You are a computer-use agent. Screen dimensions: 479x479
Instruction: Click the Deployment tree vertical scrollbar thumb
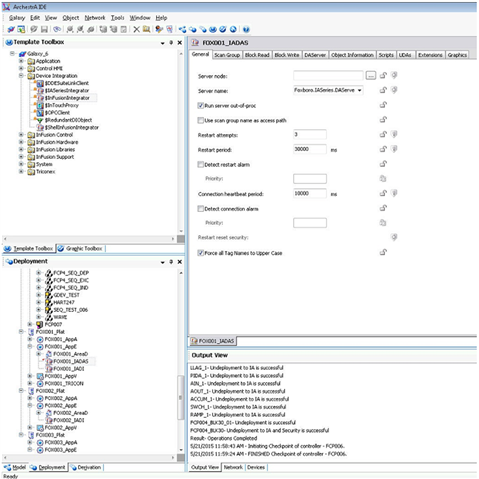pos(181,398)
